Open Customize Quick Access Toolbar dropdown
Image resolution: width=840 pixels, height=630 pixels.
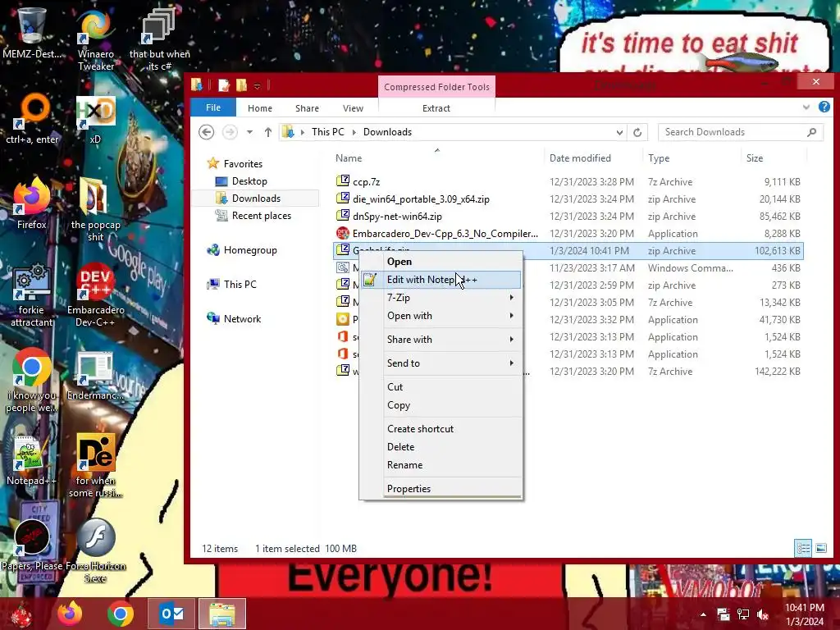pos(257,85)
